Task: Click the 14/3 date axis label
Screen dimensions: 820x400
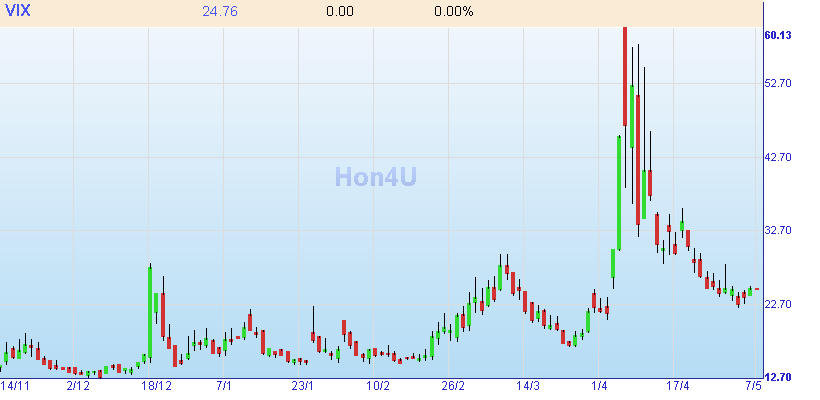Action: (x=528, y=386)
